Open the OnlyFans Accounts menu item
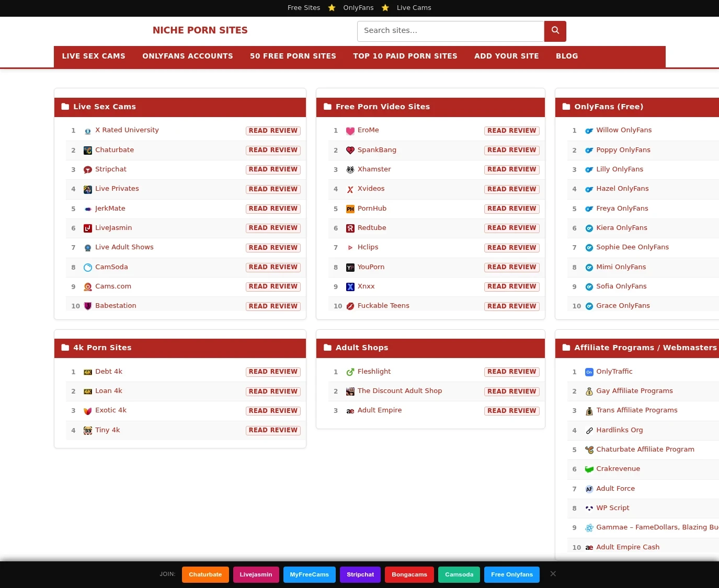Viewport: 719px width, 588px height. pos(188,56)
